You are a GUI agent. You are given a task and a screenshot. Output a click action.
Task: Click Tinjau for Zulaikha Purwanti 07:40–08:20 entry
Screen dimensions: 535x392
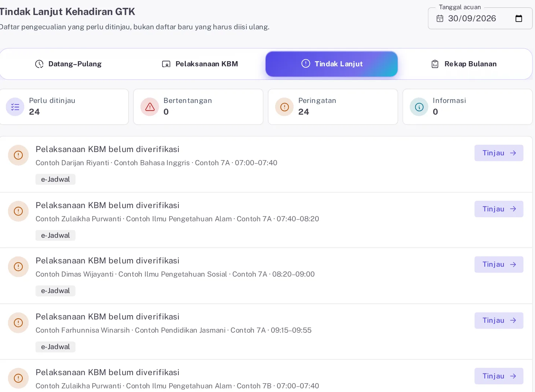(499, 209)
